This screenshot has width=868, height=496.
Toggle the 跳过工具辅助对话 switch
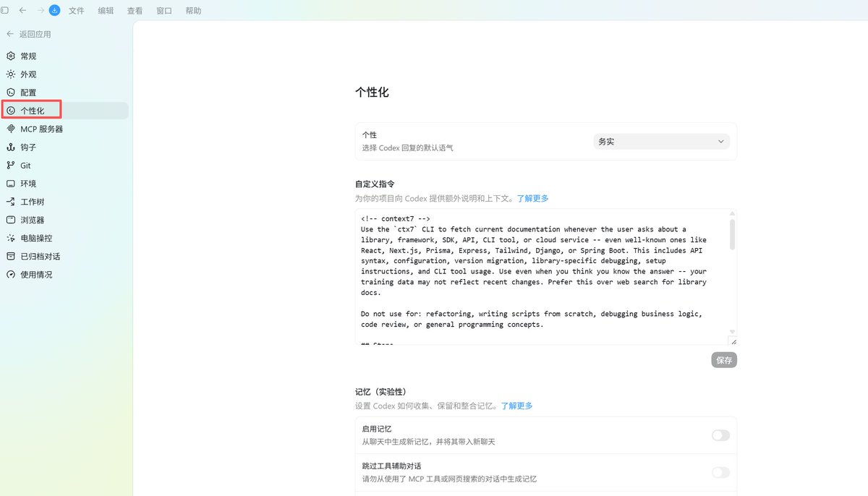pos(720,472)
